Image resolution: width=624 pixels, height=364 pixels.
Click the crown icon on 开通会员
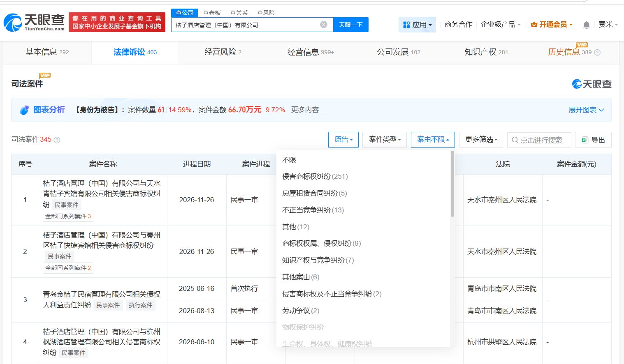pos(534,25)
